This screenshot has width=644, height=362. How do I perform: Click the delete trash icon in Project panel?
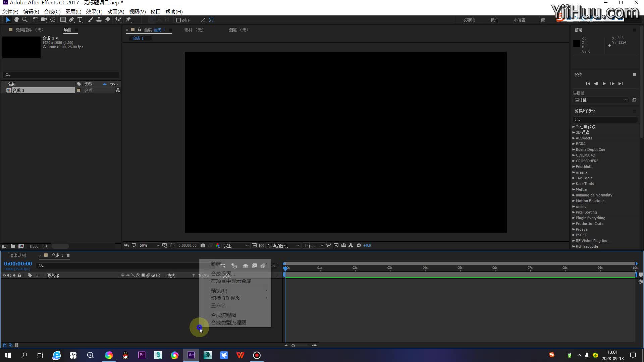click(x=47, y=246)
